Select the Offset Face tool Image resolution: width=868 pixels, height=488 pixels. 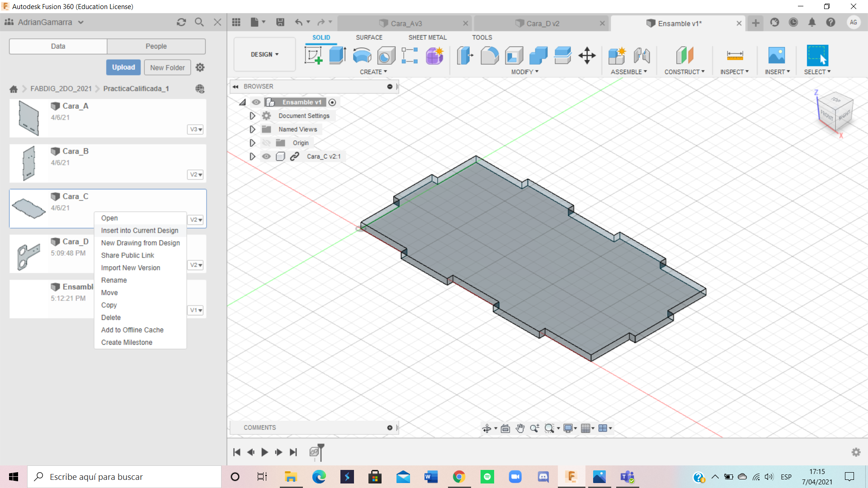coord(563,56)
